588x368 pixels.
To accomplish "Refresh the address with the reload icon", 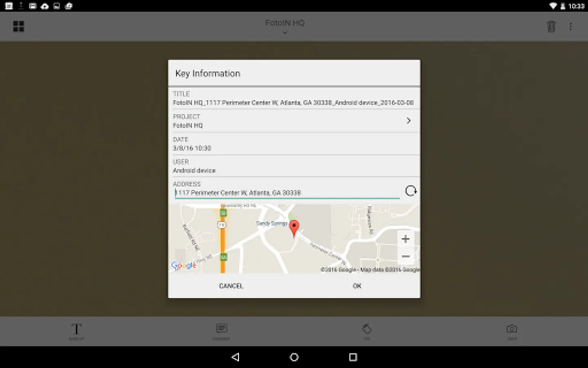I will (x=410, y=191).
